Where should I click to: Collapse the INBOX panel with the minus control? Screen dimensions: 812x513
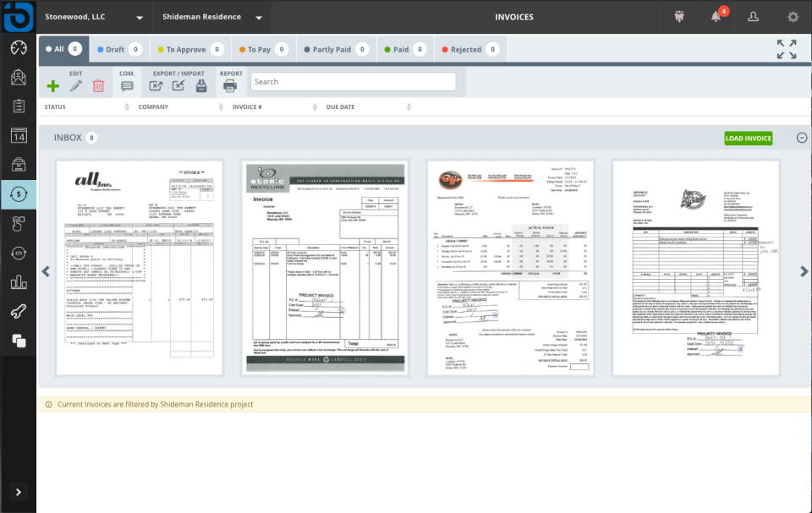pos(800,138)
